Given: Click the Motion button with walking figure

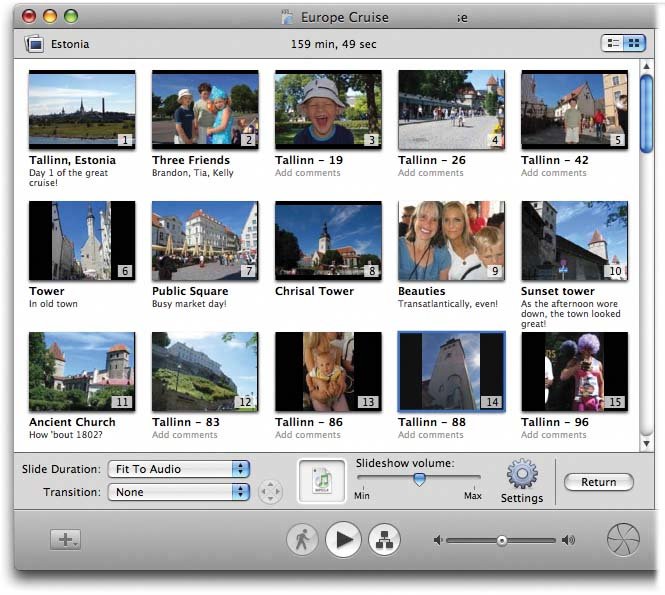Looking at the screenshot, I should coord(301,540).
